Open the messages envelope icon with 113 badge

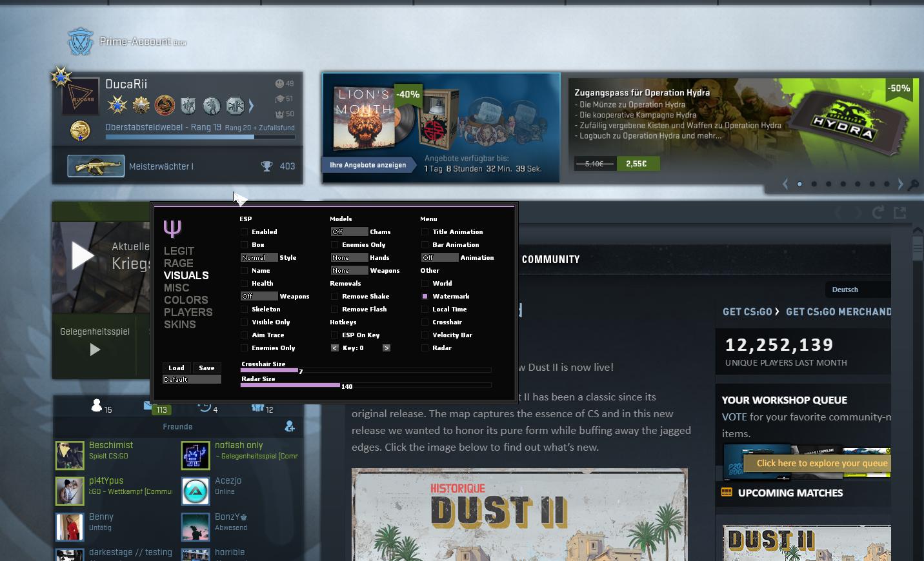click(146, 406)
